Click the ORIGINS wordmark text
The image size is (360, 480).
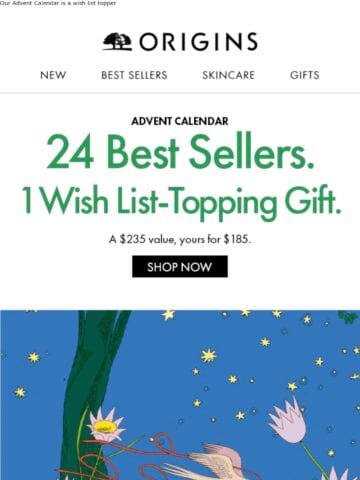198,42
